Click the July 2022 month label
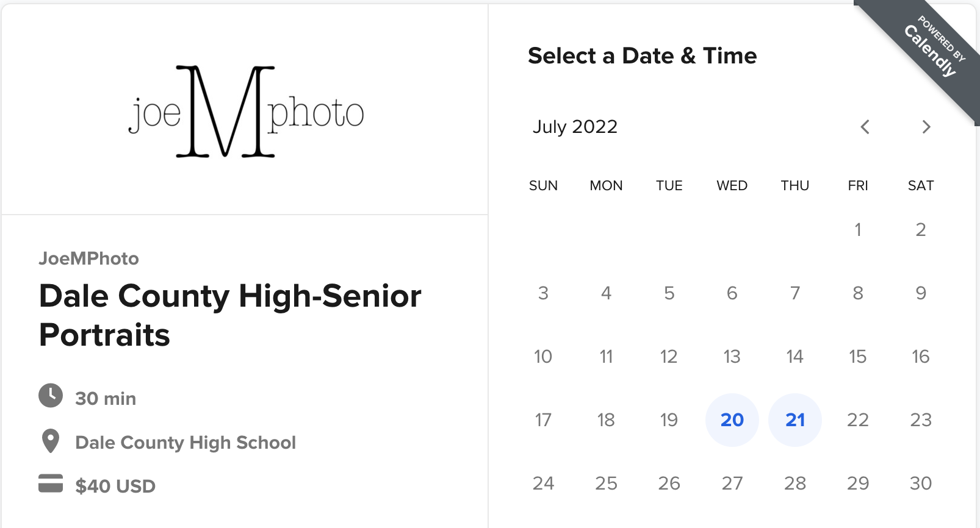 (575, 127)
